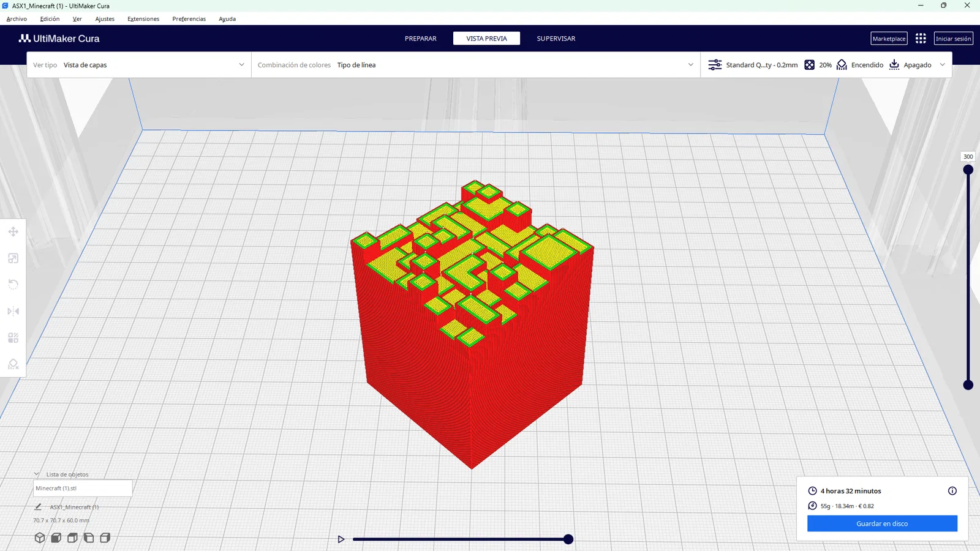Switch camera to right side view icon
Viewport: 980px width, 551px height.
[x=105, y=538]
